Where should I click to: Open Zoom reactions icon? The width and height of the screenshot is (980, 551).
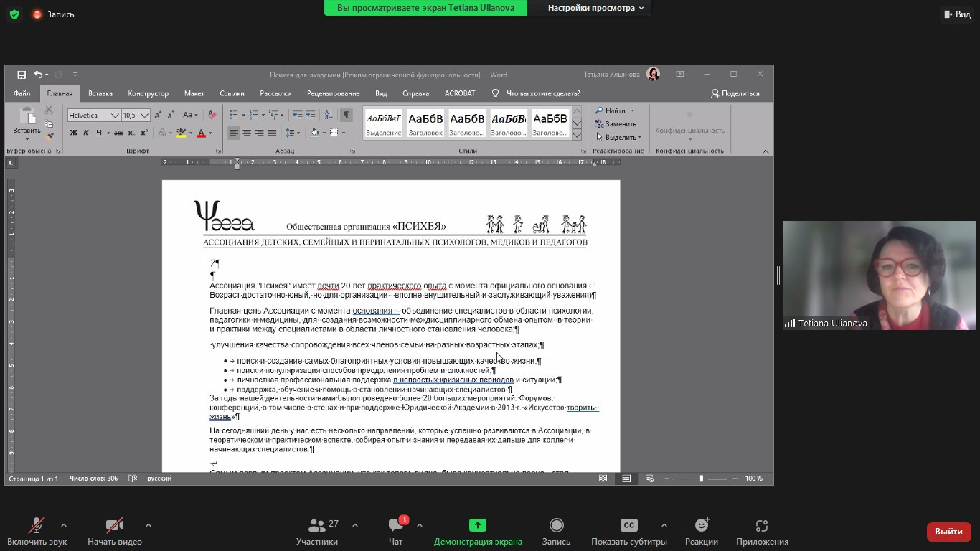(701, 530)
